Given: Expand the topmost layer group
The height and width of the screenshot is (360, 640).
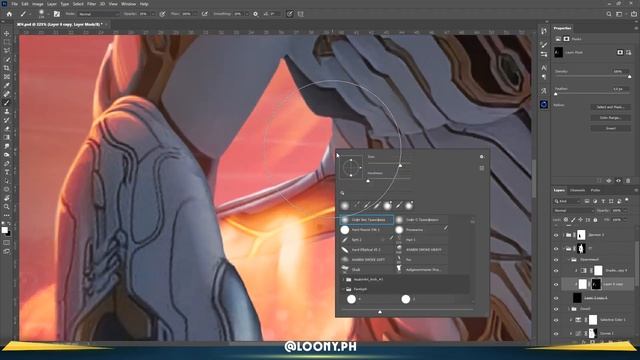Looking at the screenshot, I should coord(563,235).
